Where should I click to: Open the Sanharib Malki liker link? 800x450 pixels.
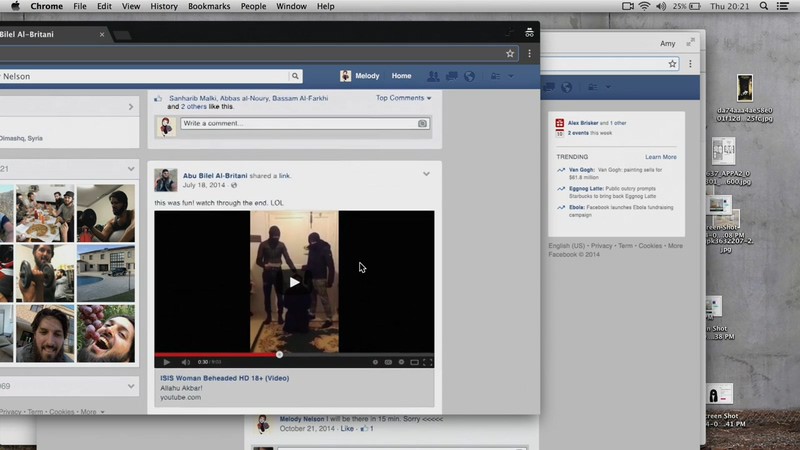193,98
